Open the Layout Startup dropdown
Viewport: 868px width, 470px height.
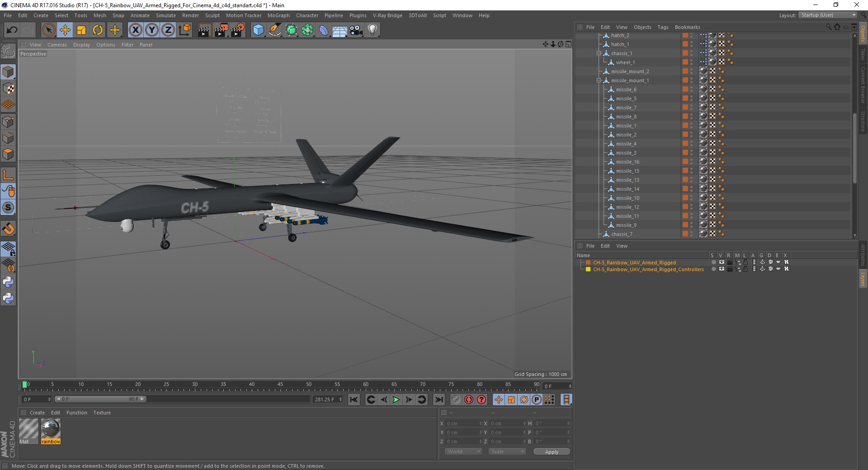pyautogui.click(x=828, y=15)
